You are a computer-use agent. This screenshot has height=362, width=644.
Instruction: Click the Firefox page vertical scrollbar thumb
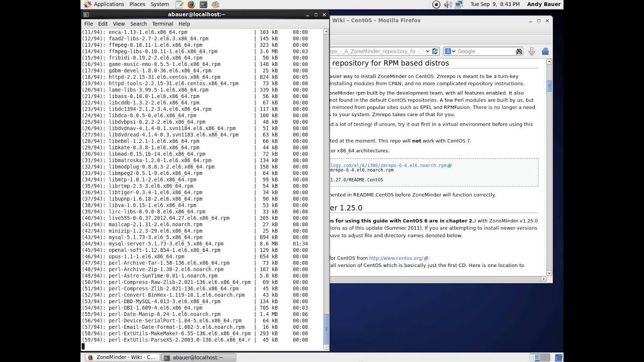coord(549,85)
